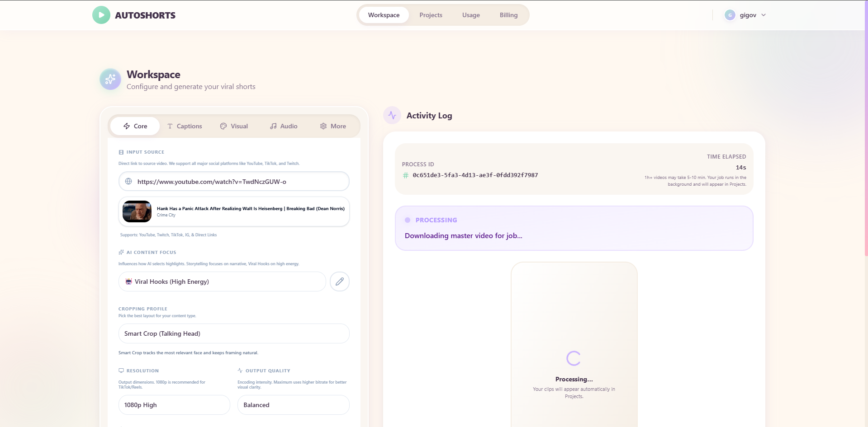Select the Core tab lightning icon
Image resolution: width=868 pixels, height=427 pixels.
126,126
